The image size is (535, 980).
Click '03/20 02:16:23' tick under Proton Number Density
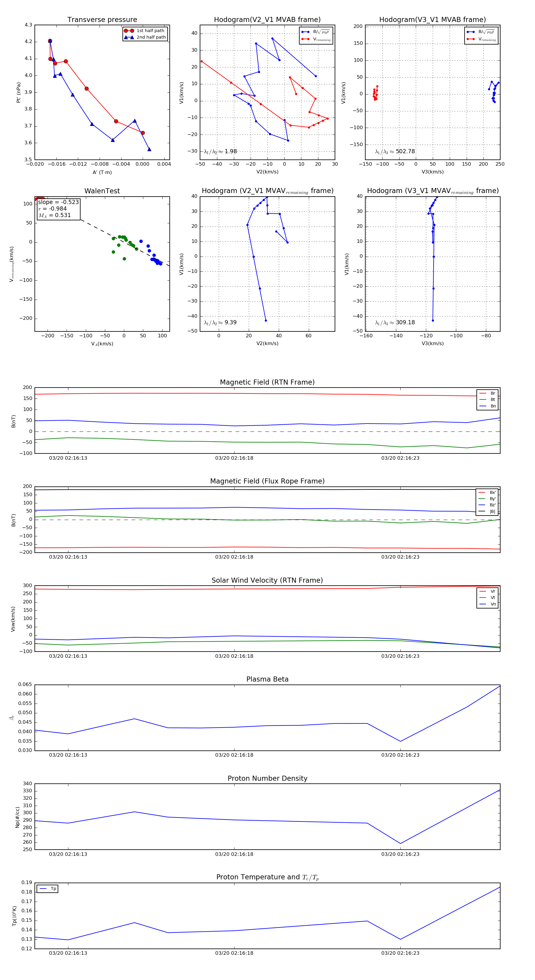pos(400,854)
